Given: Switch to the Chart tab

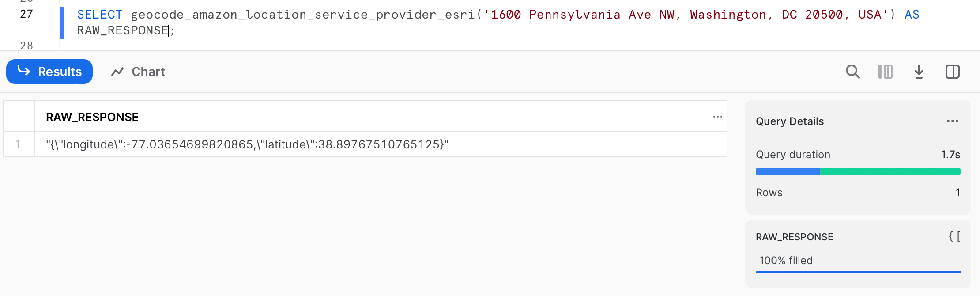Looking at the screenshot, I should point(138,72).
